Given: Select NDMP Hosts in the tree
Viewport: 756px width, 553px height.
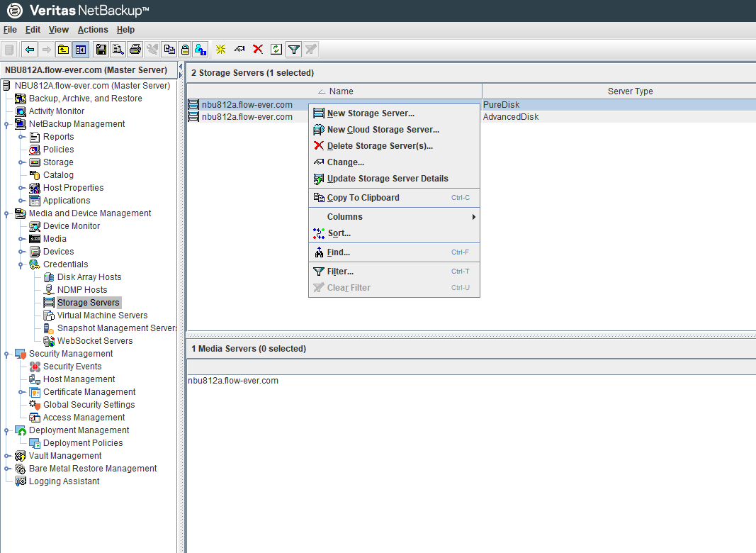Looking at the screenshot, I should 82,290.
